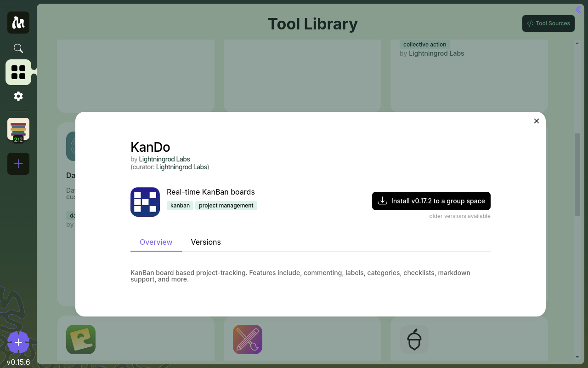Select the Tool Library grid icon
The image size is (588, 368).
coord(18,72)
